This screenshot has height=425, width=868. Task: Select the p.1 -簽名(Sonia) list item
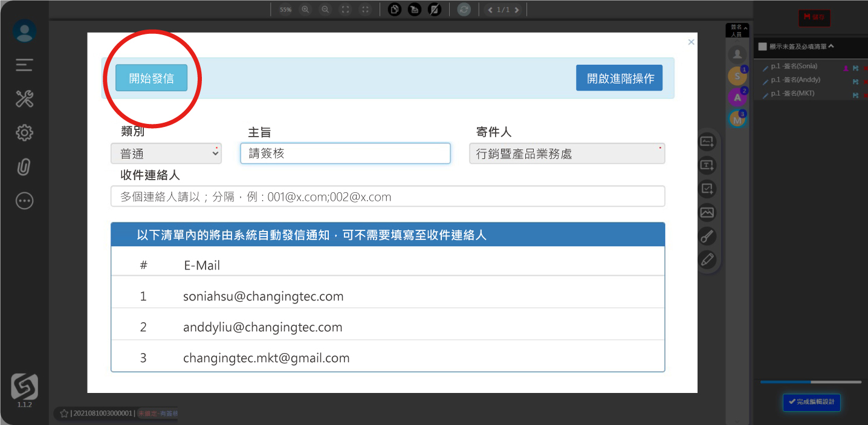coord(794,67)
